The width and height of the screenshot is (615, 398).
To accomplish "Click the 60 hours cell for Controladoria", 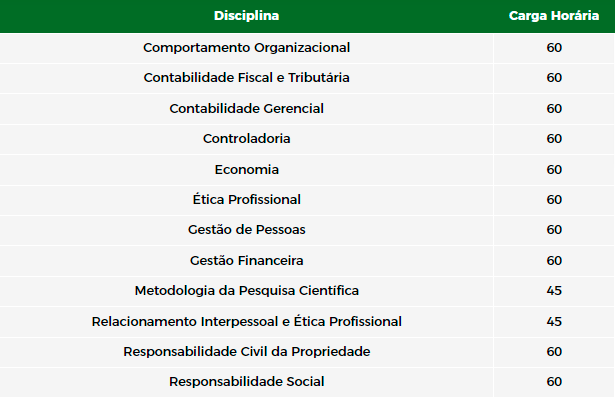I will tap(554, 139).
